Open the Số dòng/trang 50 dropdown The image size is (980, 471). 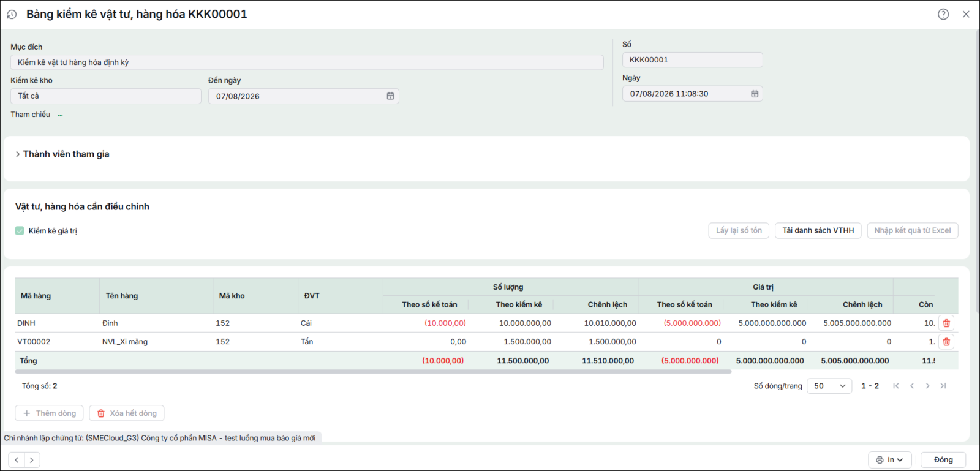tap(829, 386)
